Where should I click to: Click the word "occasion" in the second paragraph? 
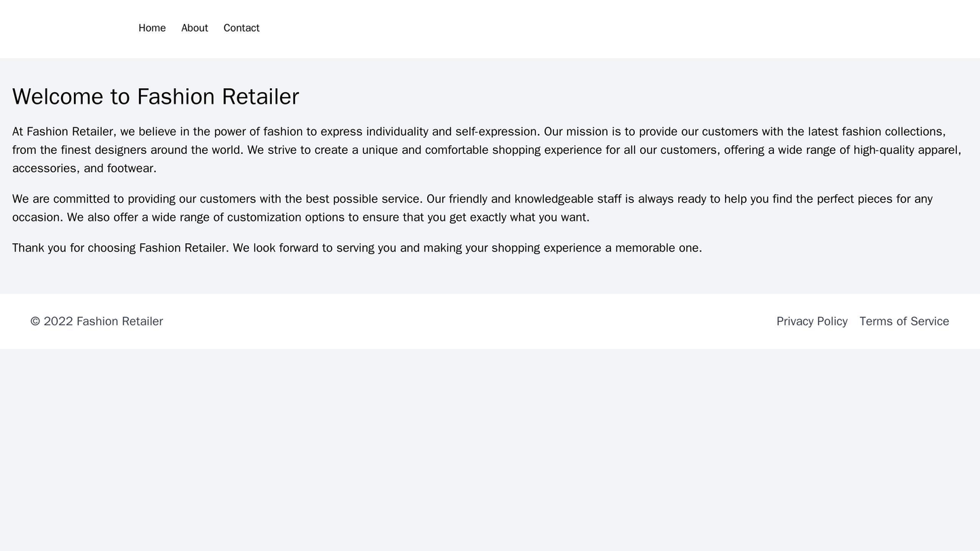pos(36,218)
